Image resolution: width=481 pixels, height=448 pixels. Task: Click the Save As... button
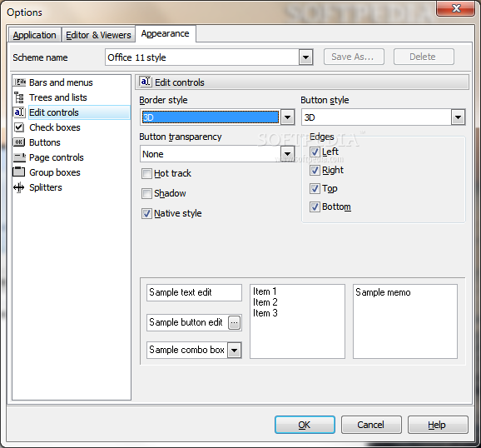(354, 57)
